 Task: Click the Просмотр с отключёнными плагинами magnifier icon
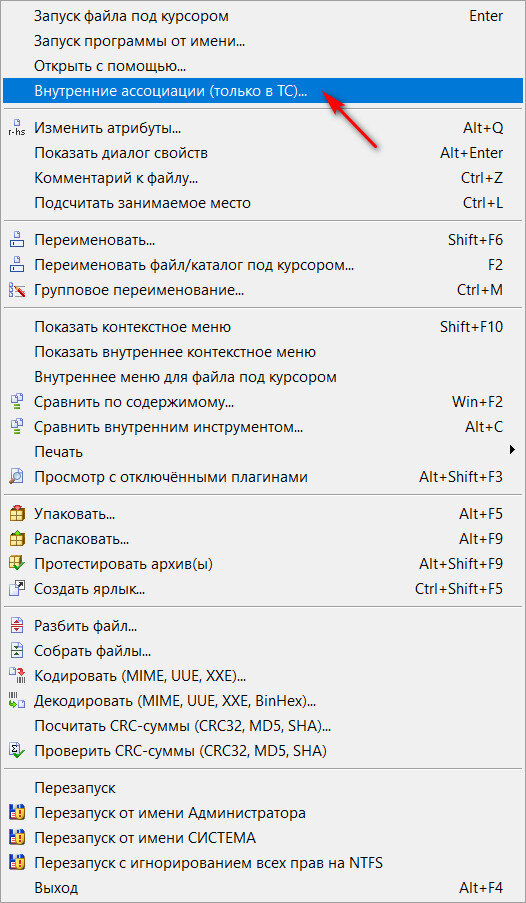[x=16, y=477]
